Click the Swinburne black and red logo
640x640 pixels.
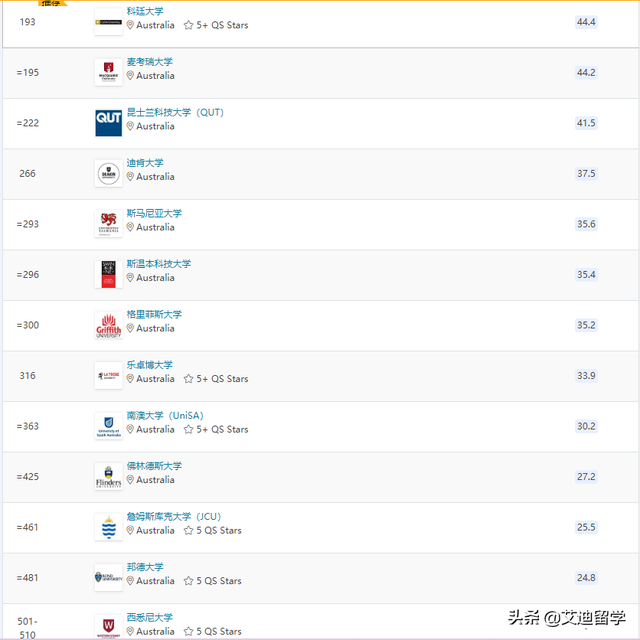click(109, 274)
